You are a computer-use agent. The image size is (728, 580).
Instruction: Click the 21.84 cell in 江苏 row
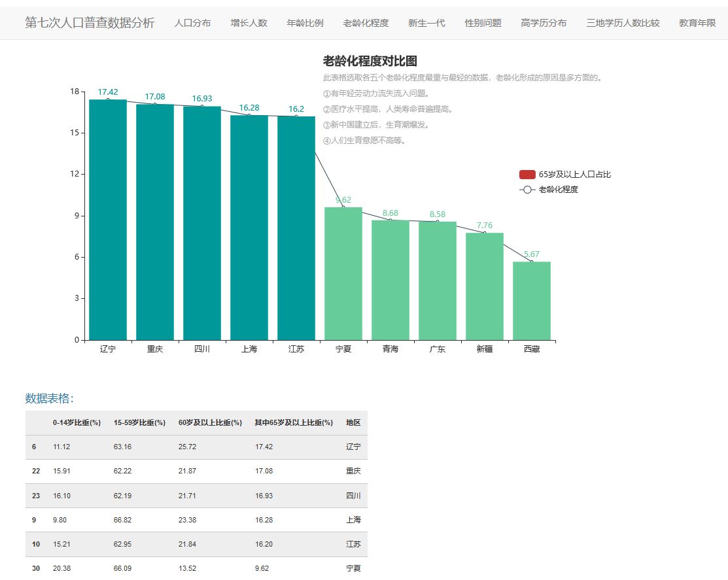pyautogui.click(x=187, y=544)
